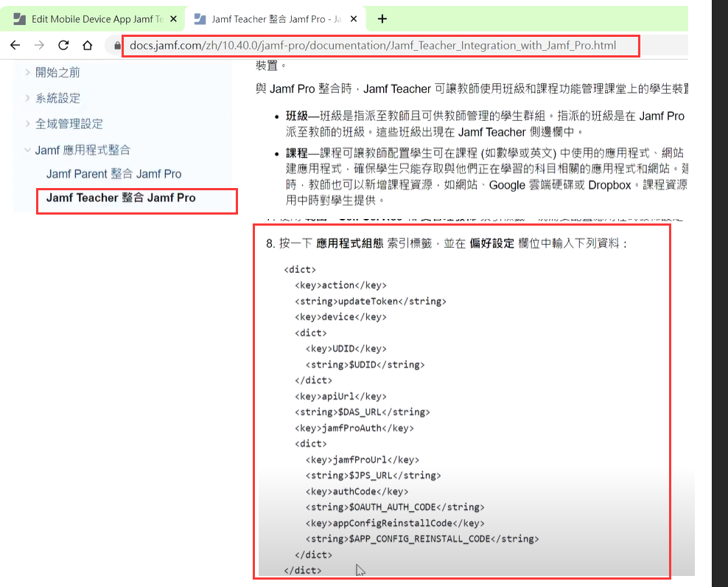Screen dimensions: 728x587
Task: Click the authCode key line
Action: pos(357,491)
